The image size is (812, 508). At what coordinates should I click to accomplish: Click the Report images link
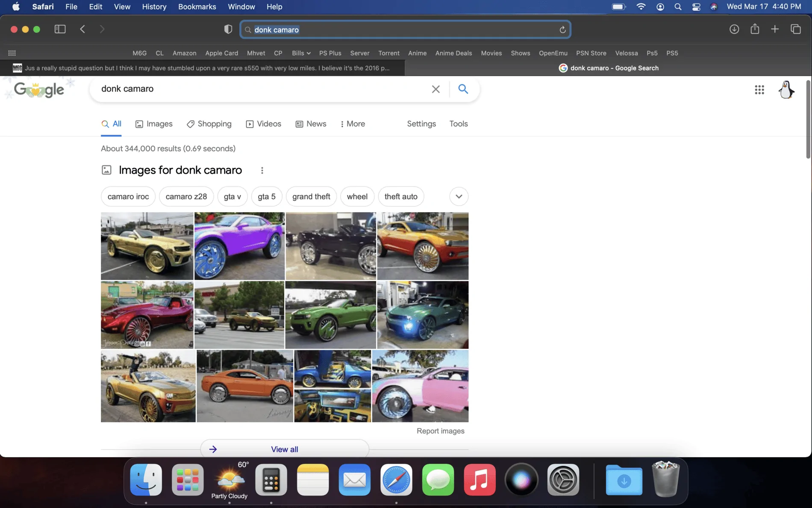(440, 431)
